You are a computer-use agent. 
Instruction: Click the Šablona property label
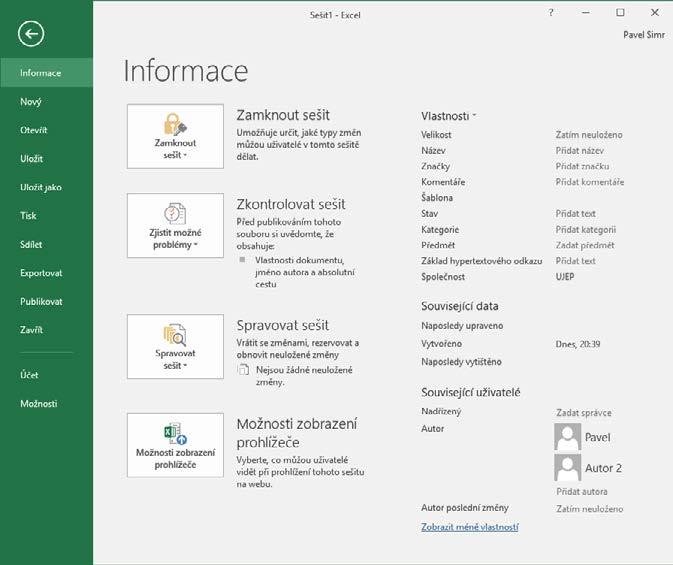click(x=437, y=197)
